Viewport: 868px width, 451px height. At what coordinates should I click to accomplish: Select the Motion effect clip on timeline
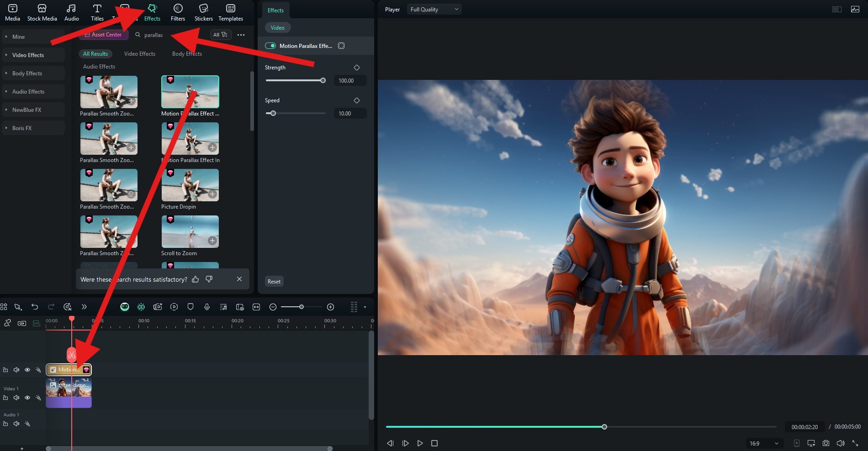coord(69,370)
